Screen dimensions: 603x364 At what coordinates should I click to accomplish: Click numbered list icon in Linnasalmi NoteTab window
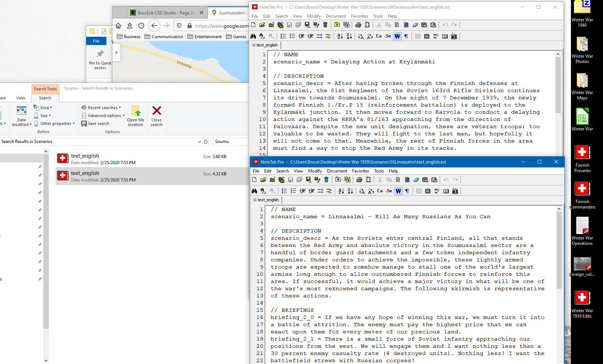pos(293,191)
